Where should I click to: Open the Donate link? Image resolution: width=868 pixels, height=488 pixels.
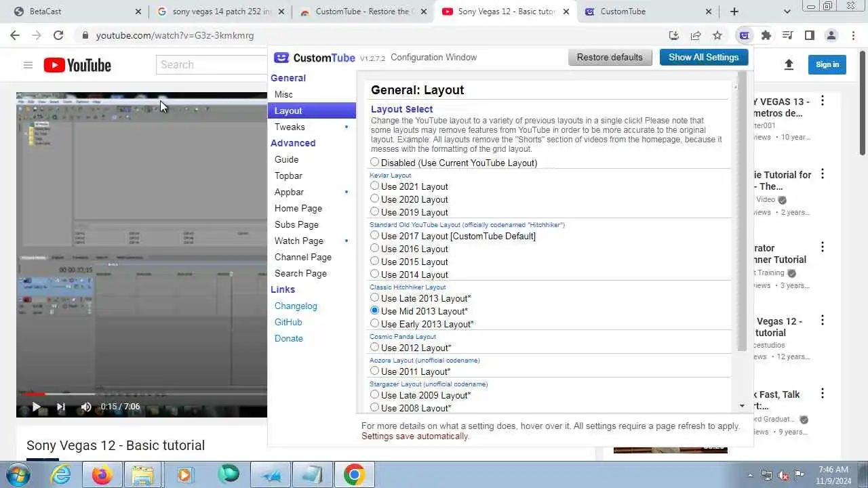click(x=289, y=338)
